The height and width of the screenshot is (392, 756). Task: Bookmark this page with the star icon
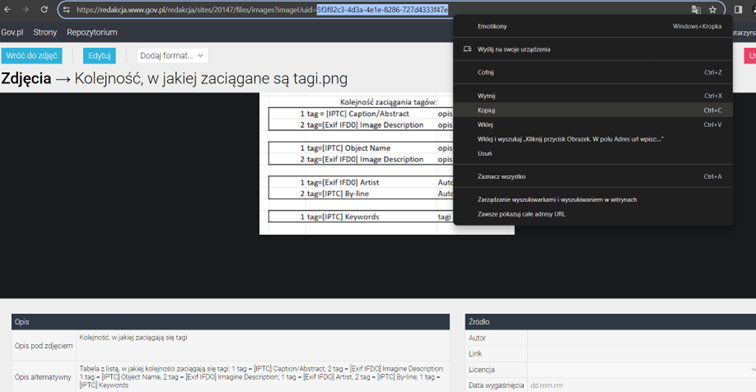pos(713,10)
